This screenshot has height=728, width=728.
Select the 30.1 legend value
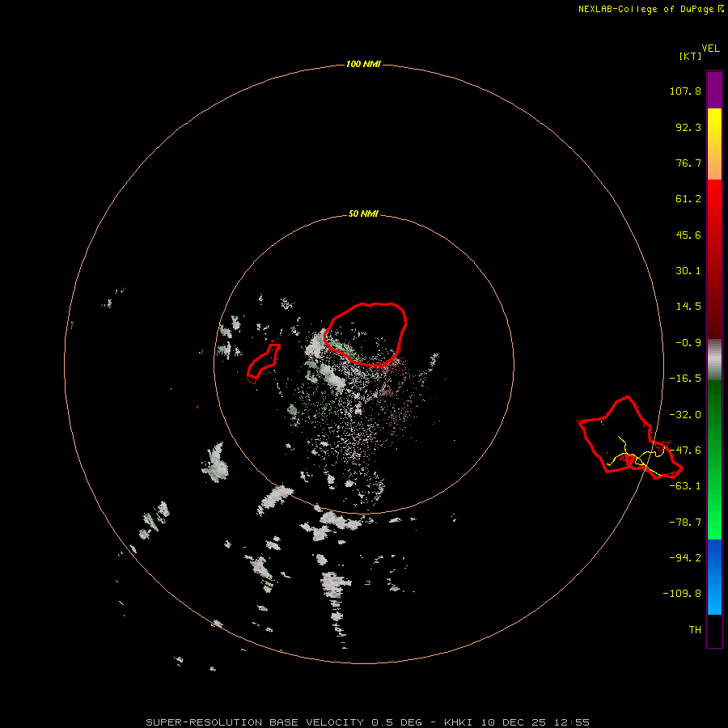tap(688, 271)
